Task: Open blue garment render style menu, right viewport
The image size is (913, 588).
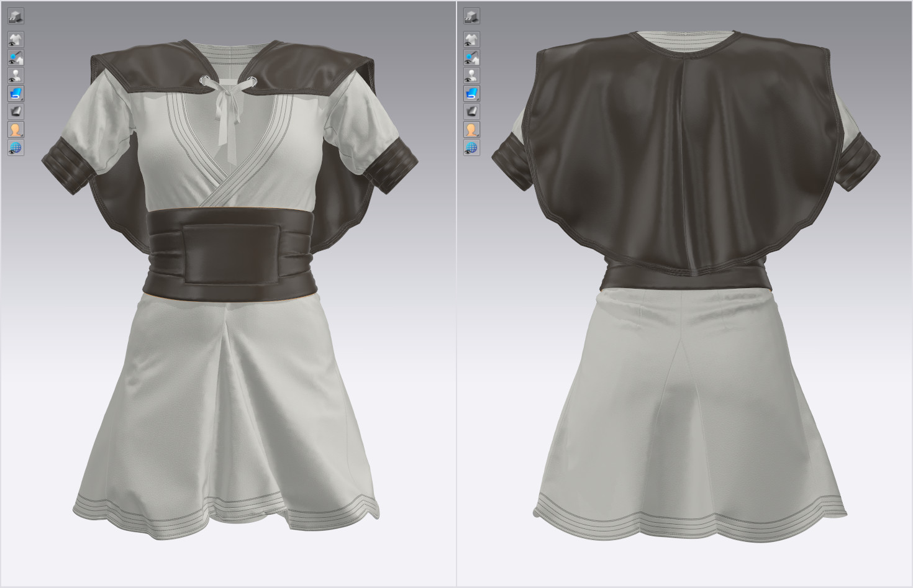Action: pyautogui.click(x=472, y=94)
